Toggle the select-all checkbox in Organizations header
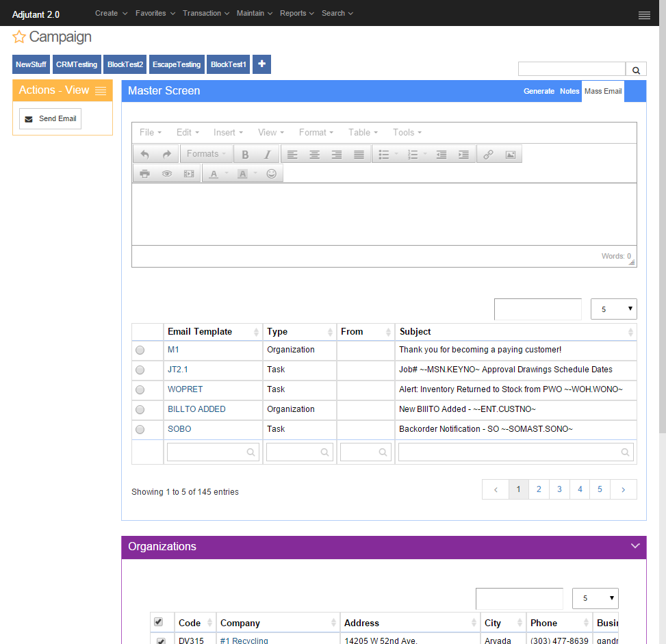The width and height of the screenshot is (666, 644). [159, 622]
